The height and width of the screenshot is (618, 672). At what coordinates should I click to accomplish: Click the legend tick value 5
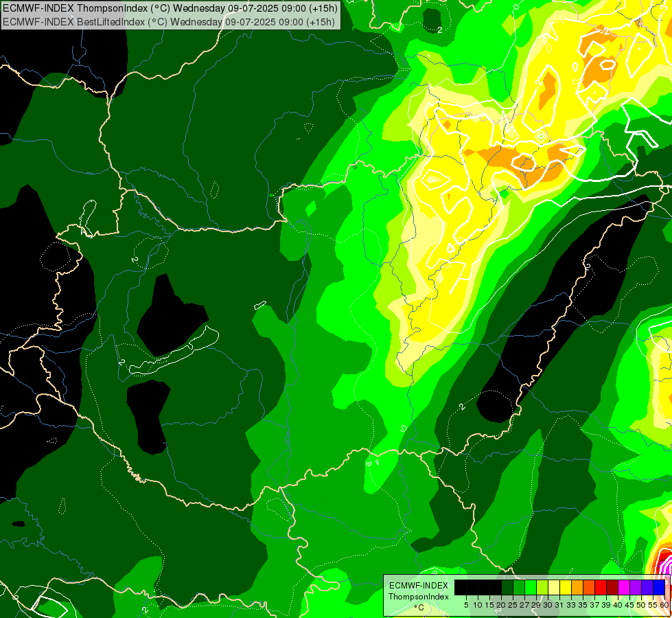(x=466, y=605)
